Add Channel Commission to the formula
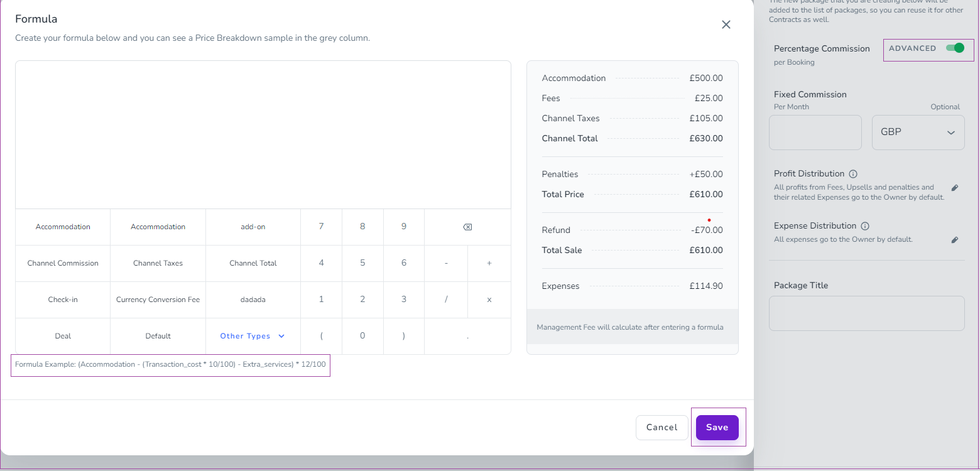Viewport: 980px width, 471px height. [x=63, y=264]
